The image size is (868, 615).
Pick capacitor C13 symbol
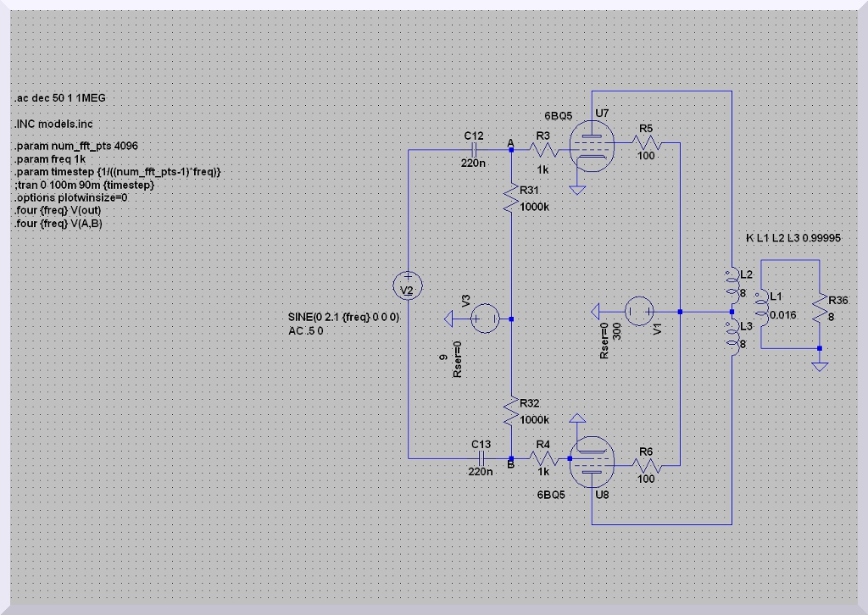click(481, 458)
